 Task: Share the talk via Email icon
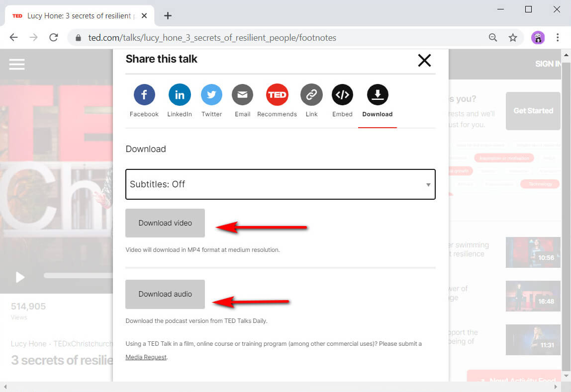click(243, 94)
